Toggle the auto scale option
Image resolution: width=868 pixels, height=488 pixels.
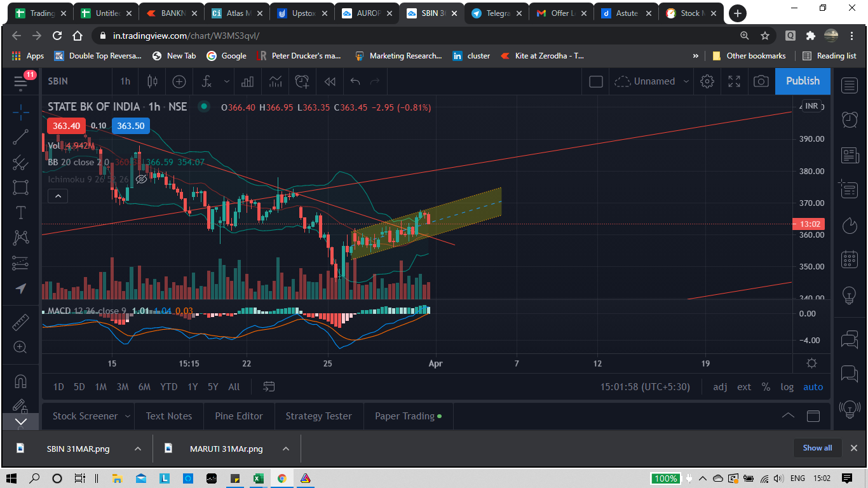(813, 386)
